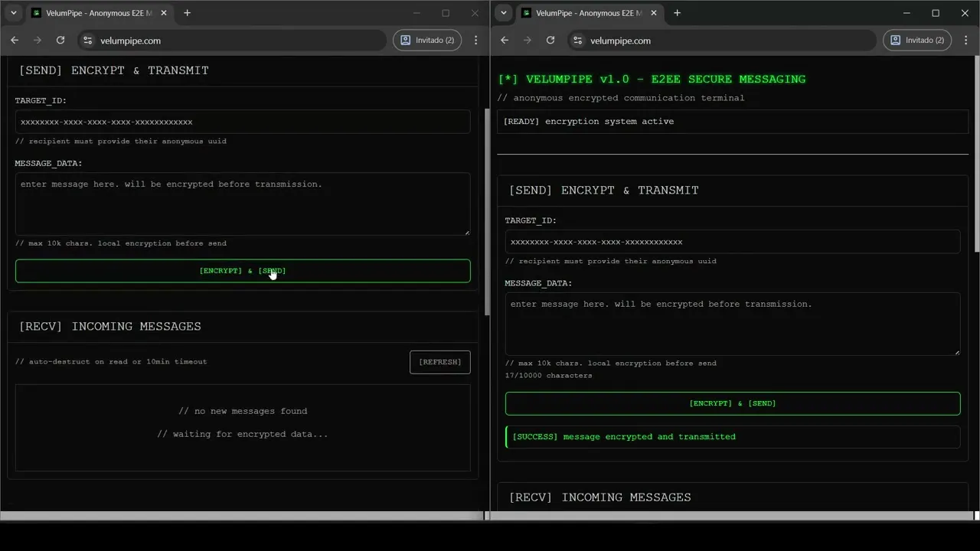The width and height of the screenshot is (980, 551).
Task: Click '[RECV] INCOMING MESSAGES' heading in left window
Action: (x=110, y=326)
